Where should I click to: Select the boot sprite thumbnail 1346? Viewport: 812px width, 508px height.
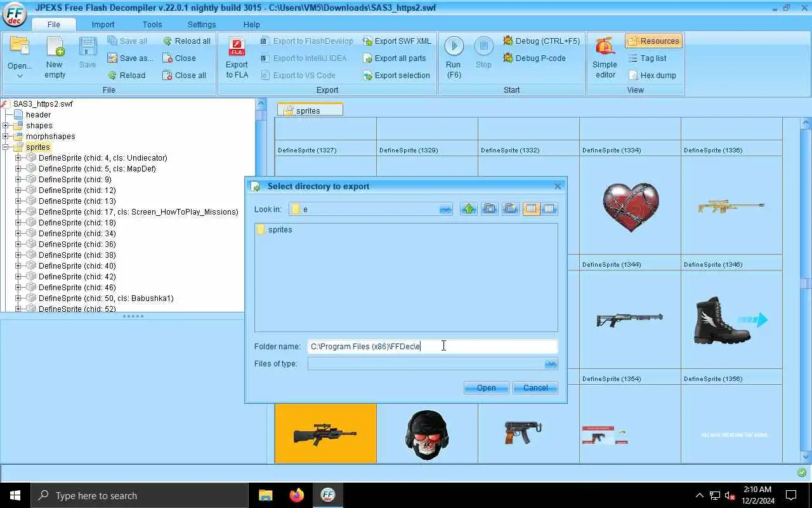pyautogui.click(x=731, y=320)
